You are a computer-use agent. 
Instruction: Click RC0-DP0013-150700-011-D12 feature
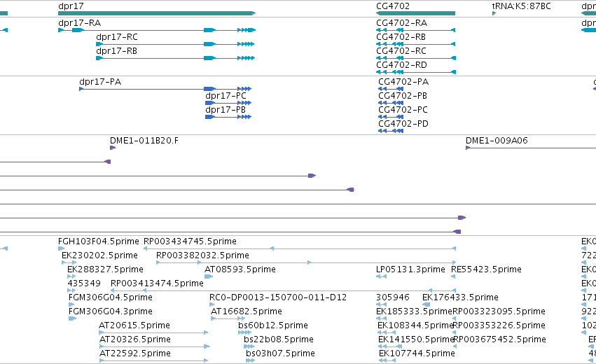(x=212, y=304)
